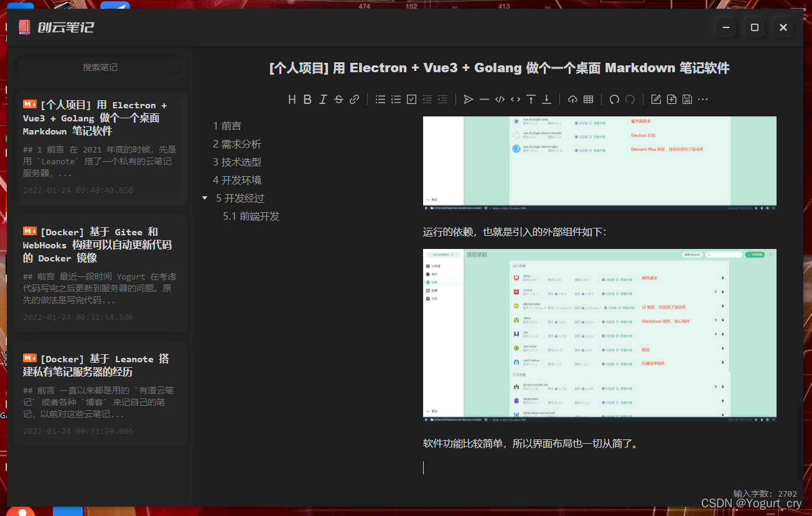Click the 搜索笔记 search field

[100, 67]
